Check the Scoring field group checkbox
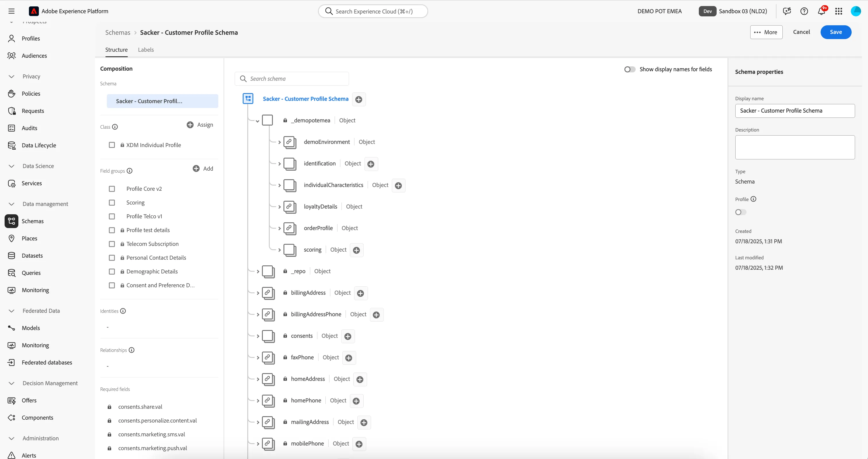 click(112, 203)
